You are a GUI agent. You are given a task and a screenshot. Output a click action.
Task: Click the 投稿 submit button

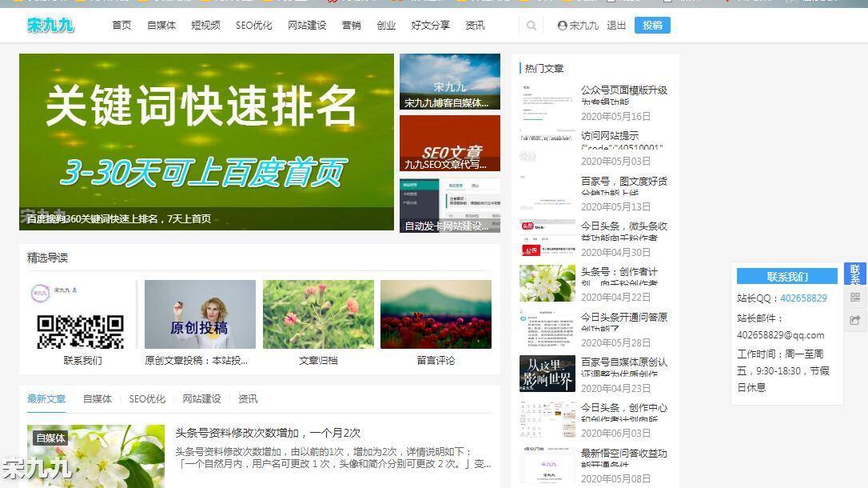coord(652,26)
